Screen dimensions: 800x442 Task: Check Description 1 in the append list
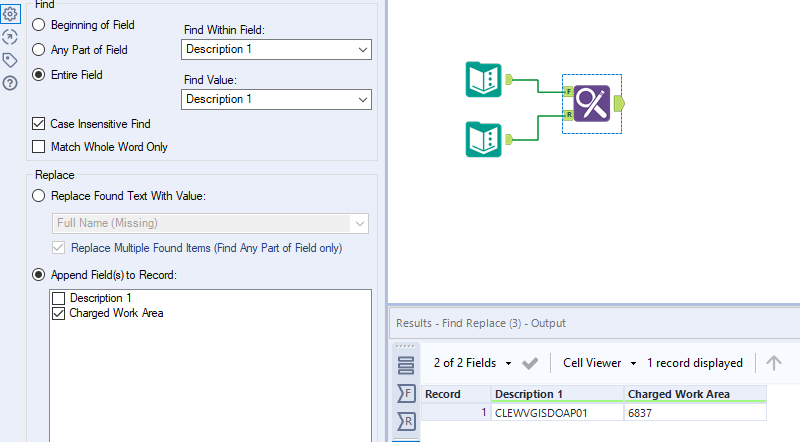[59, 298]
